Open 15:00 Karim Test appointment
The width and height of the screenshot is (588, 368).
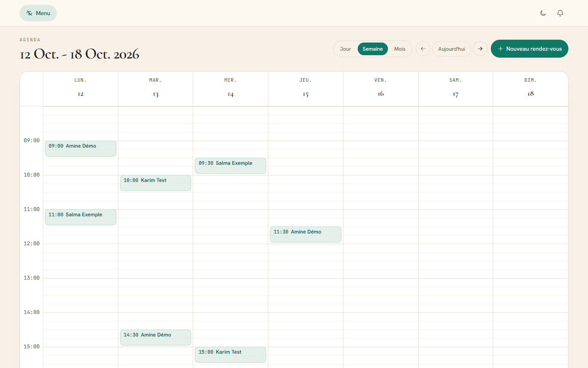230,355
